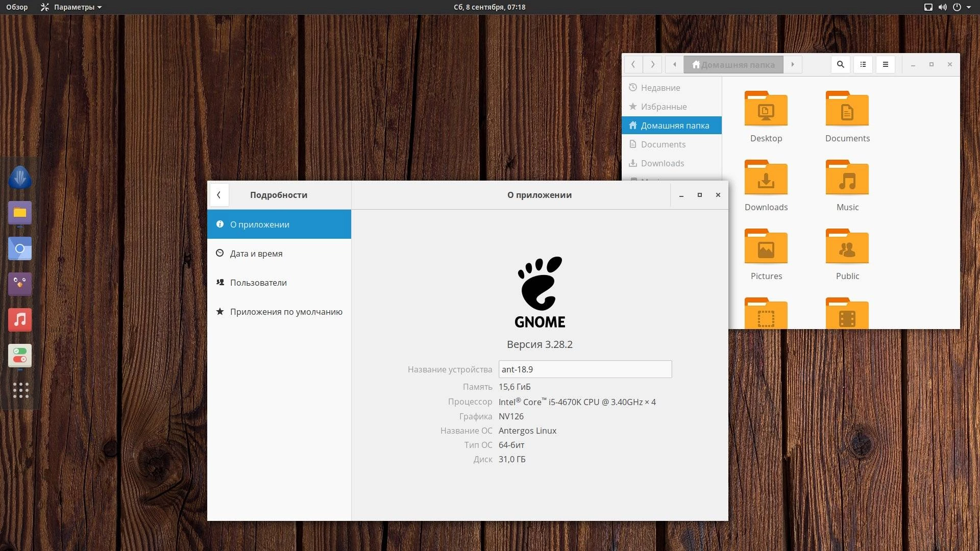Click the 31,0 ГБ disk value
Image resolution: width=980 pixels, height=551 pixels.
point(512,459)
